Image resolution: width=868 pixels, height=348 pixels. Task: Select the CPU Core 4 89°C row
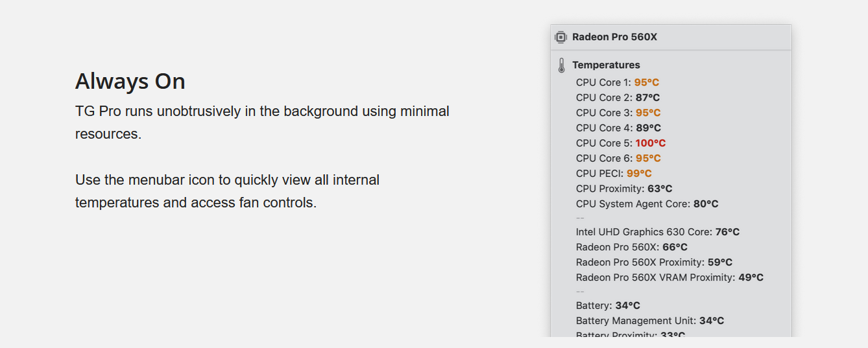pyautogui.click(x=618, y=128)
